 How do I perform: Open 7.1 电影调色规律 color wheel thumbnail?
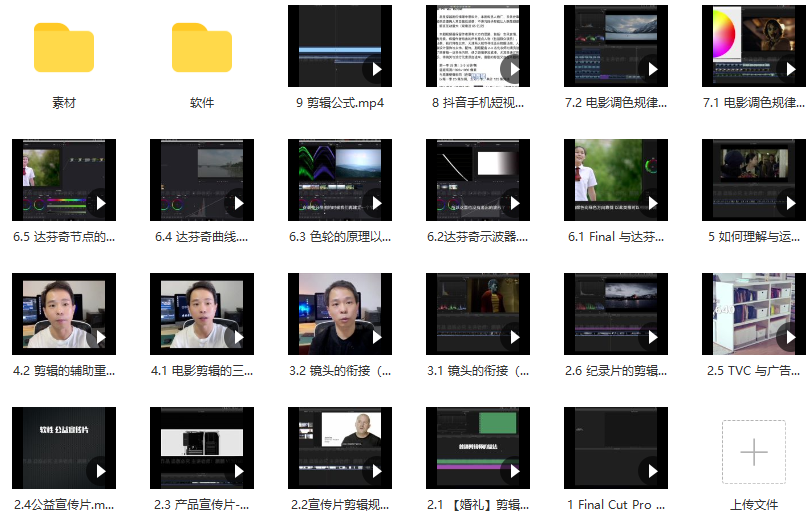click(754, 45)
